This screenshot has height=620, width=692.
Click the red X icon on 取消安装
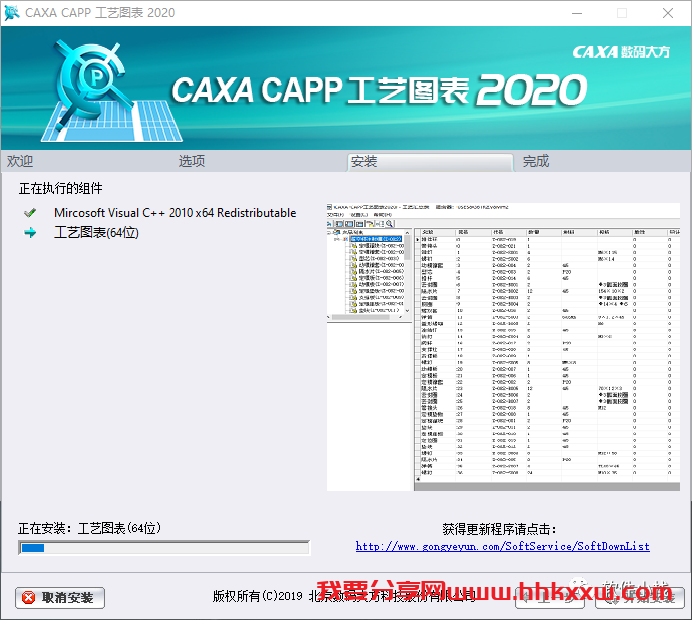coord(29,597)
